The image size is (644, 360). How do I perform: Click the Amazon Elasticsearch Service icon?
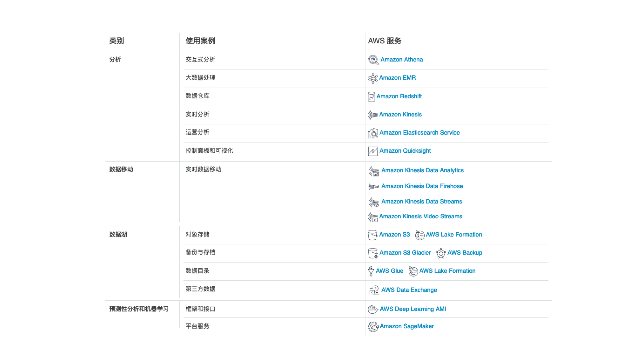(x=373, y=133)
